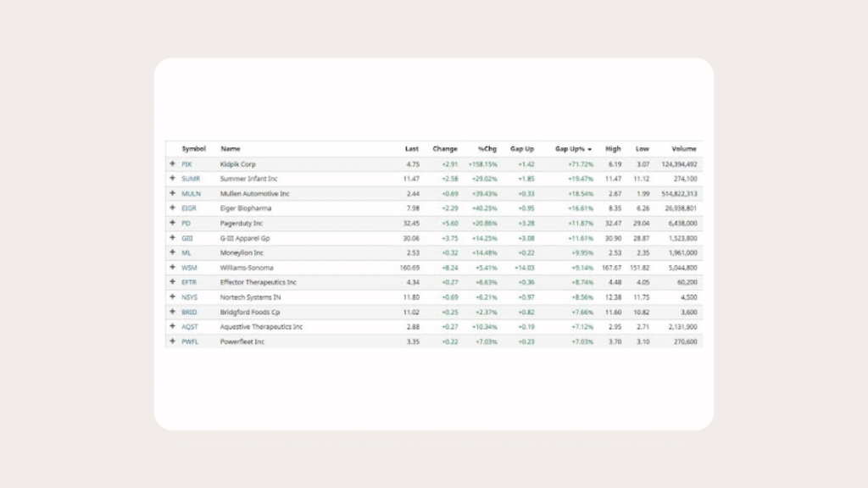Expand the NSYS row details

coord(172,297)
